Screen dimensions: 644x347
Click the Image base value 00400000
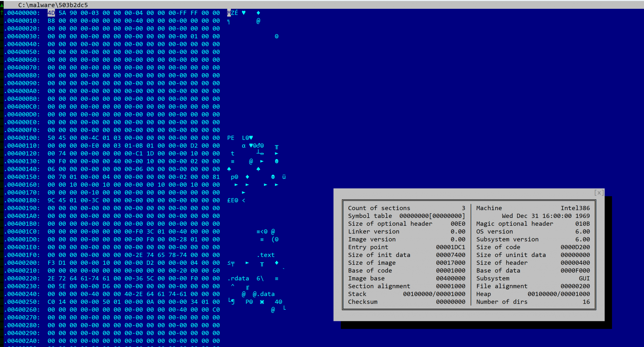451,278
